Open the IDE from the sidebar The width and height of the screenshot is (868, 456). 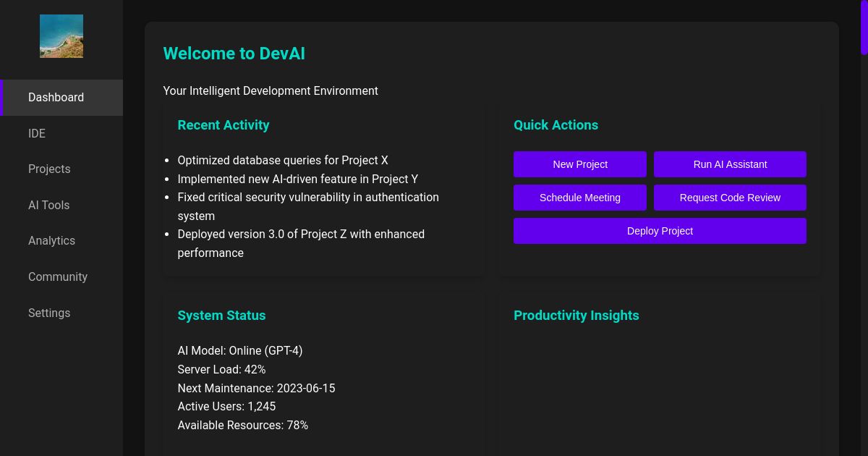tap(37, 133)
